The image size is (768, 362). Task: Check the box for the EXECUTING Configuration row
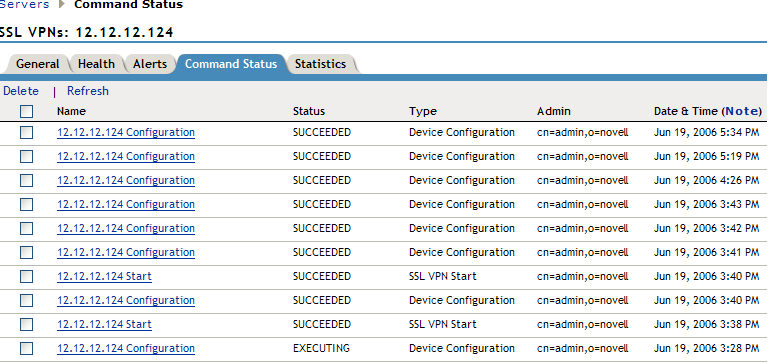[x=26, y=348]
